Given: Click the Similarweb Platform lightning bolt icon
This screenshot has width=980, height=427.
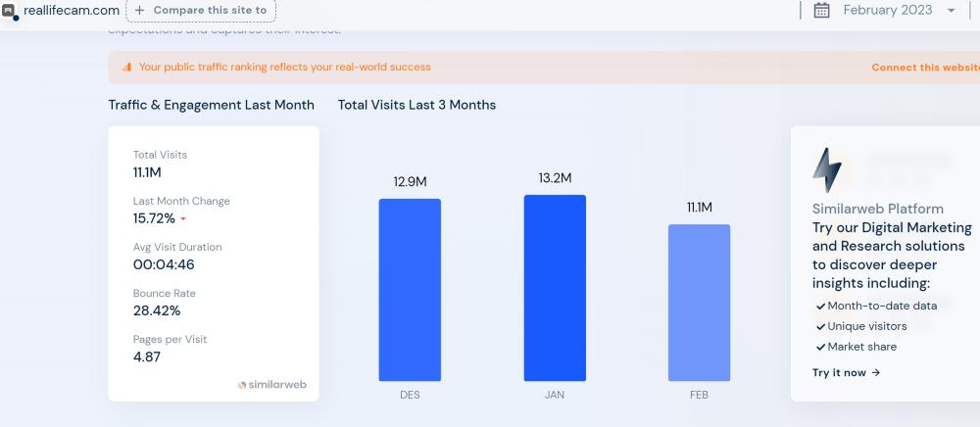Looking at the screenshot, I should (826, 170).
